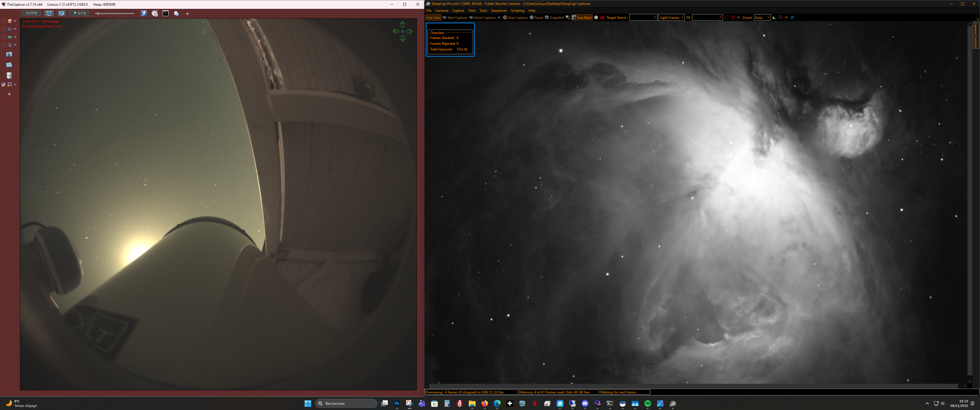Open Discord from the taskbar
980x410 pixels.
click(x=585, y=403)
